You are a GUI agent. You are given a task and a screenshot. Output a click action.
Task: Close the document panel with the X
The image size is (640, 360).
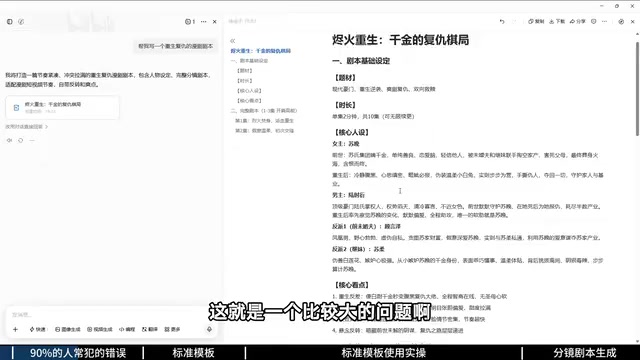633,22
